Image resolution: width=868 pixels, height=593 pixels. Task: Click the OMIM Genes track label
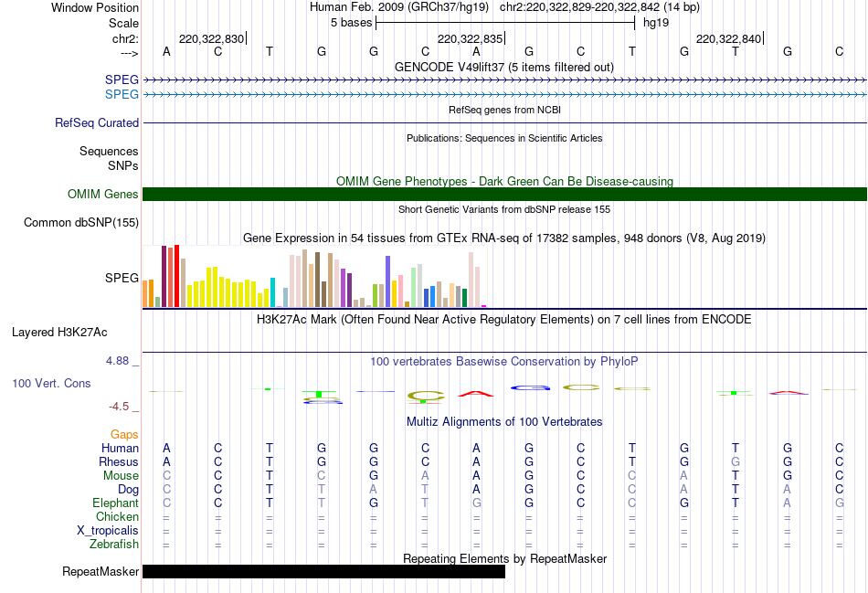coord(102,195)
